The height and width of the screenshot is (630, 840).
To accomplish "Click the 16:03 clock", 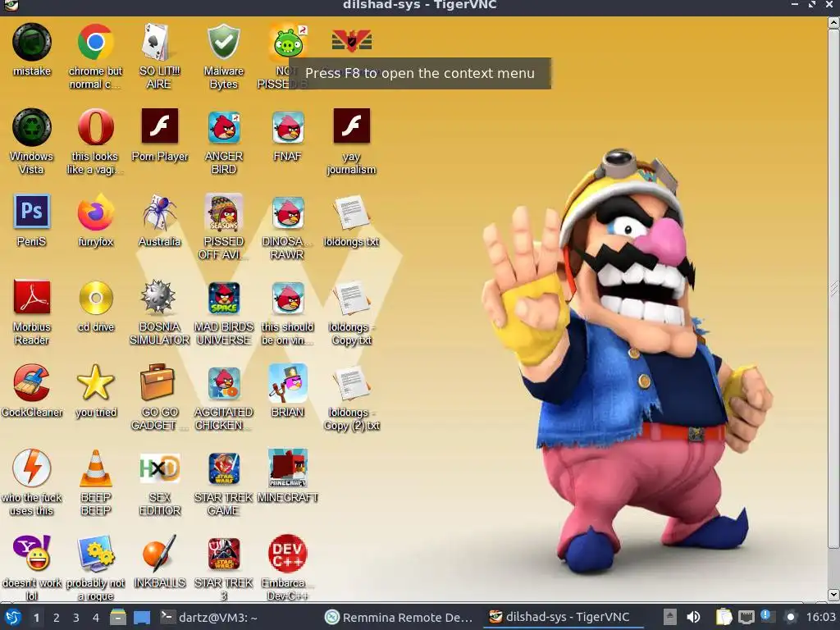I will 820,618.
